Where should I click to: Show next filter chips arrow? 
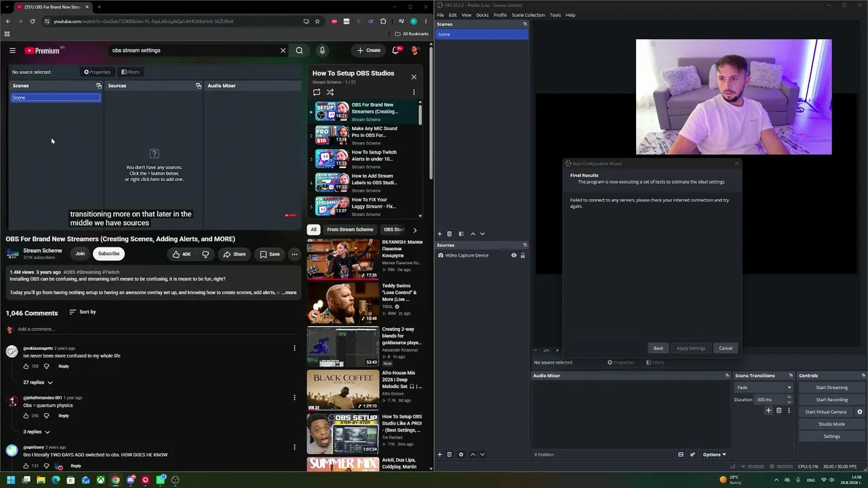point(415,230)
